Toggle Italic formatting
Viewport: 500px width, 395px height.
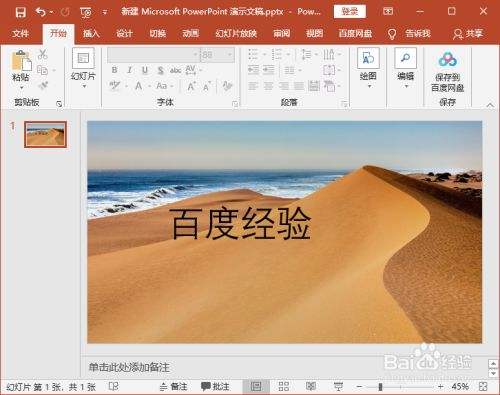[x=129, y=70]
